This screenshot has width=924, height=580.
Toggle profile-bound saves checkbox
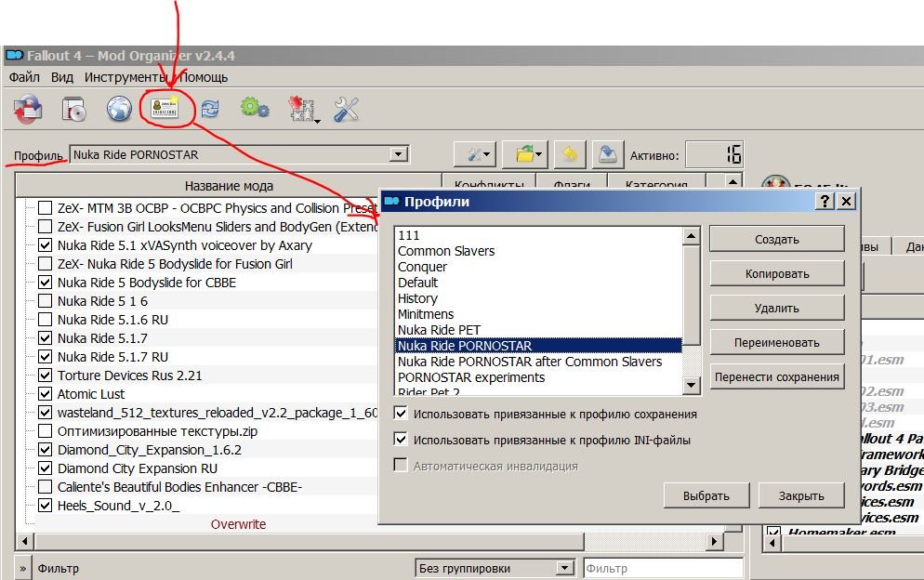(402, 414)
